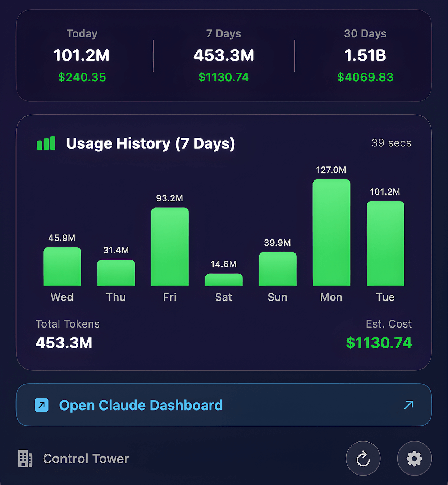Image resolution: width=448 pixels, height=485 pixels.
Task: Click the refresh icon to reload usage data
Action: 363,458
